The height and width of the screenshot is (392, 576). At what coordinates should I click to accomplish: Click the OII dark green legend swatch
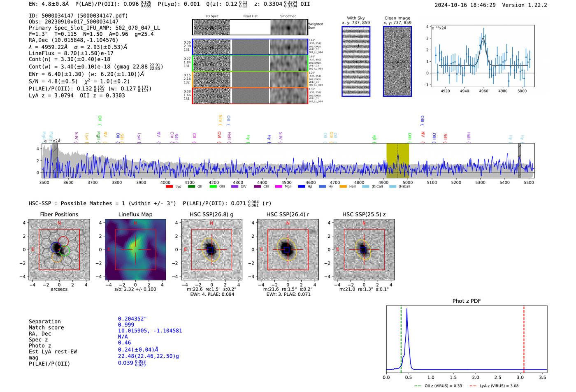click(x=191, y=187)
